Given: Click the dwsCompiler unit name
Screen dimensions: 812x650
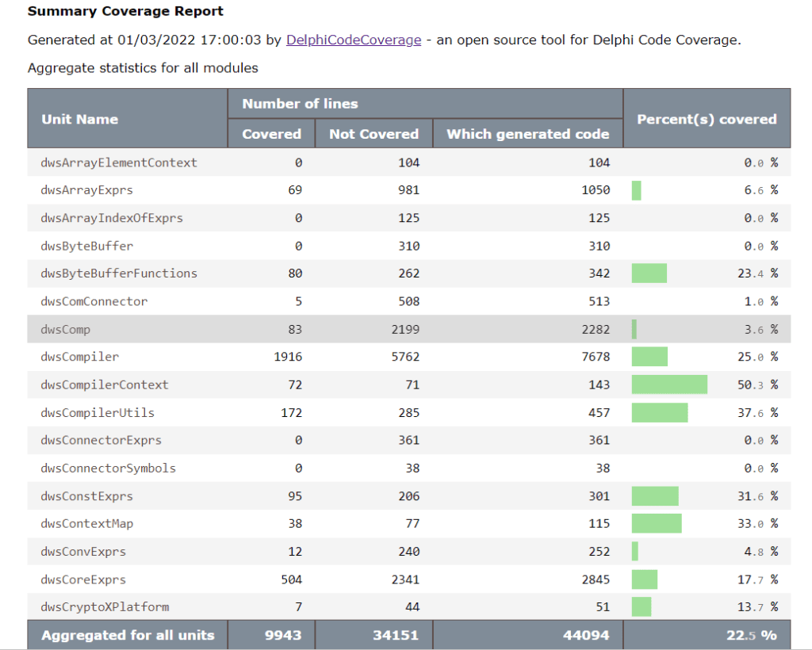Looking at the screenshot, I should pyautogui.click(x=79, y=357).
